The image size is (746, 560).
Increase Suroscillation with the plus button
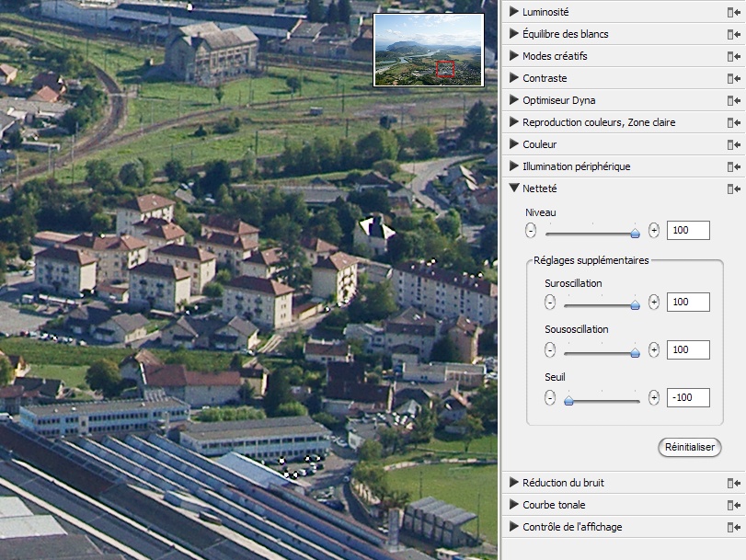[654, 302]
